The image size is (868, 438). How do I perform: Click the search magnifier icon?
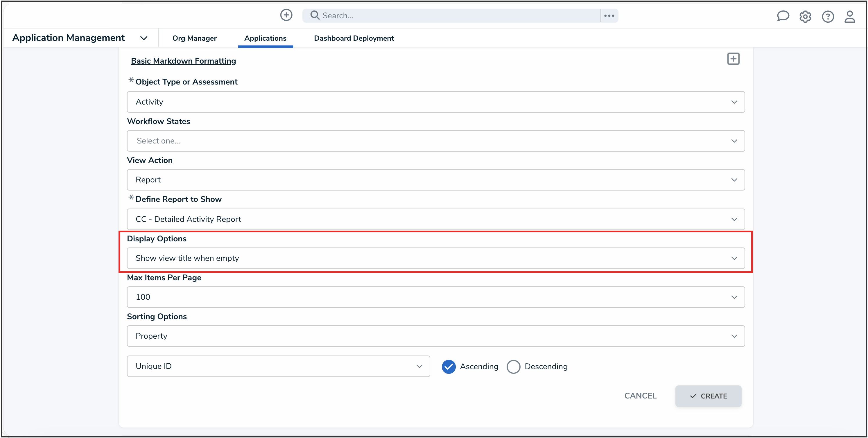(315, 15)
